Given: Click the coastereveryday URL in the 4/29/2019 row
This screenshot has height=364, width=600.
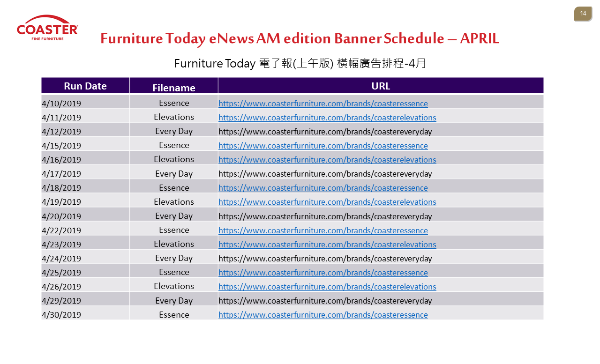Looking at the screenshot, I should pos(325,301).
